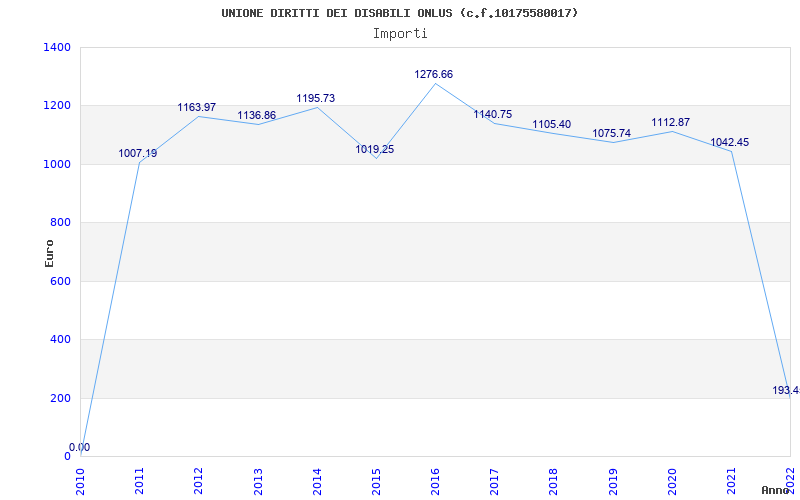Click the 'Anno' x-axis label
The height and width of the screenshot is (500, 800).
pos(775,490)
